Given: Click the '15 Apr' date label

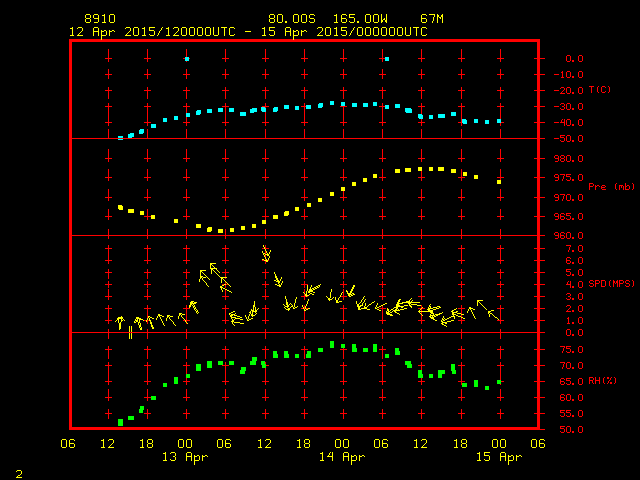Looking at the screenshot, I should [x=499, y=457].
